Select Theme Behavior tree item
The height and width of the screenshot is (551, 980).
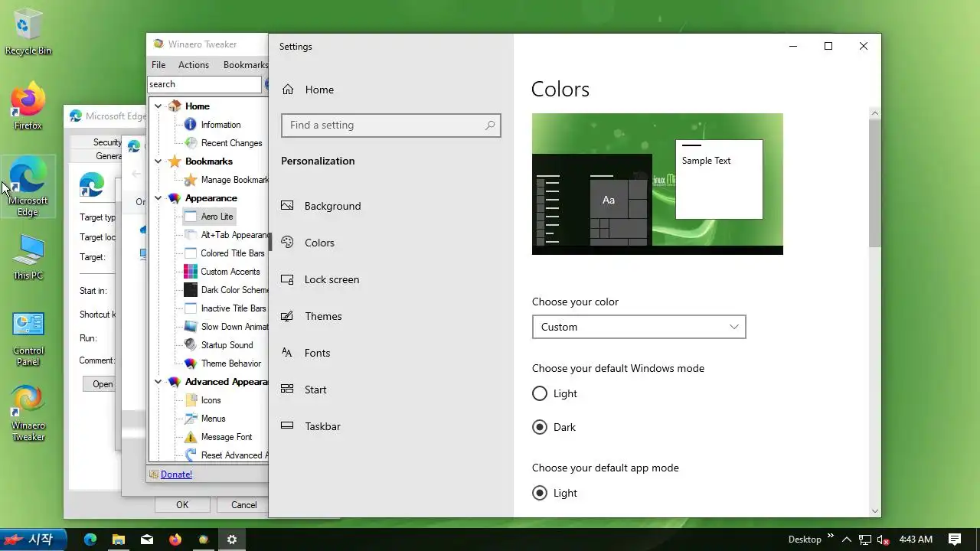231,364
